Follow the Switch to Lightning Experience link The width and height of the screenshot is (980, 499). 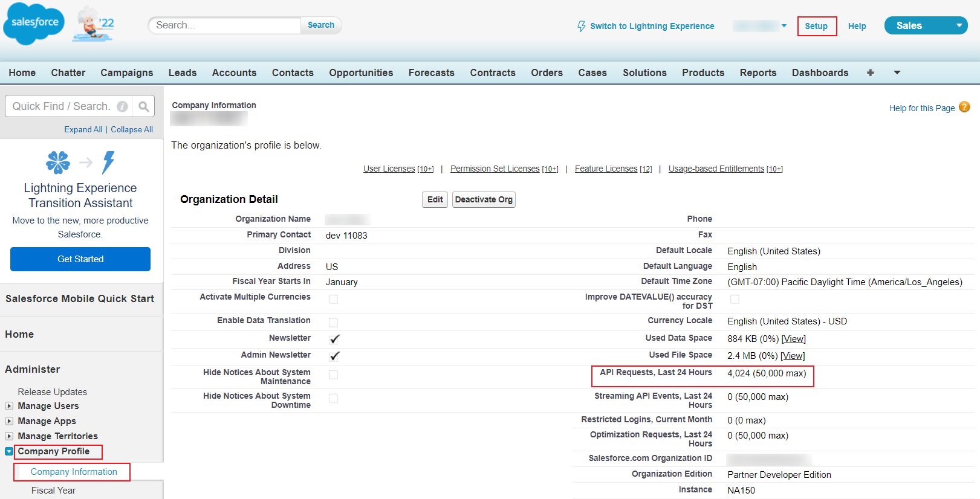[x=652, y=26]
